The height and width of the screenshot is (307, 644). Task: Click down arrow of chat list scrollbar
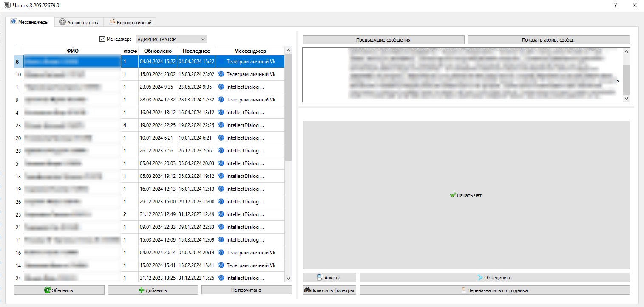pyautogui.click(x=289, y=278)
